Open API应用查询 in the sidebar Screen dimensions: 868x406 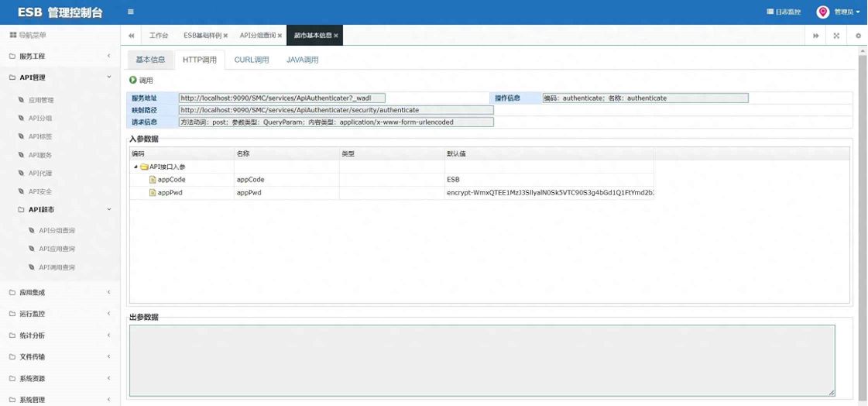pos(57,249)
